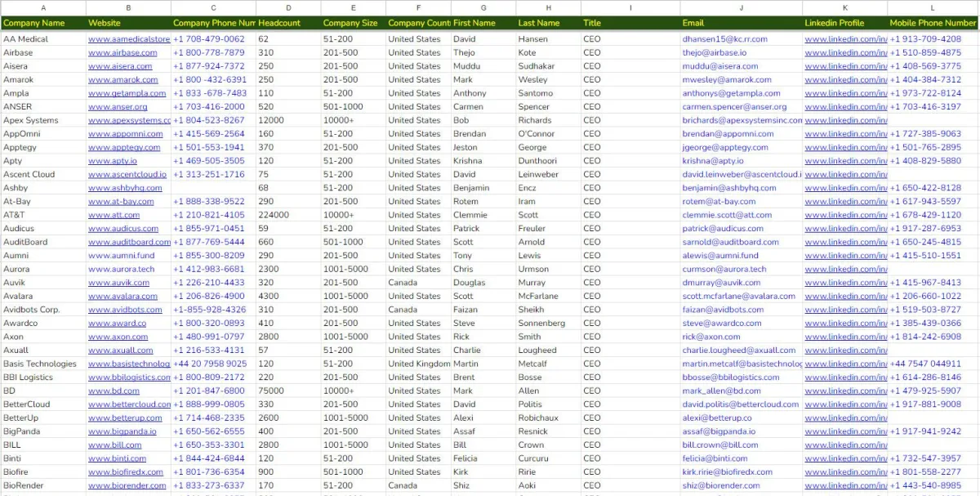
Task: Open the www.binti.com link
Action: point(117,458)
